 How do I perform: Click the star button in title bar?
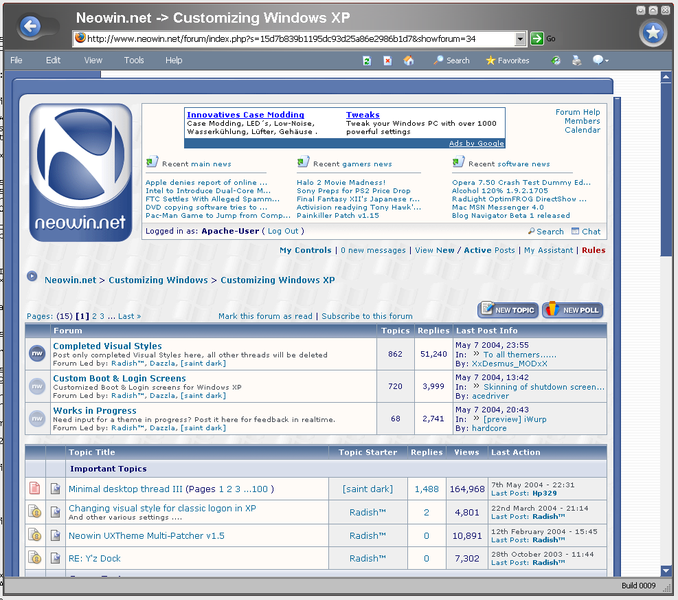pos(653,32)
